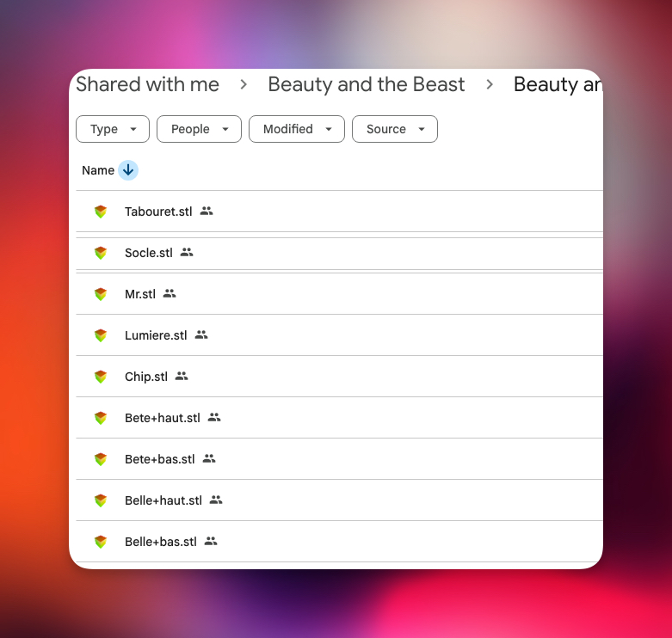Click shared people icon next to Tabouret.stl
The width and height of the screenshot is (672, 638).
pos(207,212)
